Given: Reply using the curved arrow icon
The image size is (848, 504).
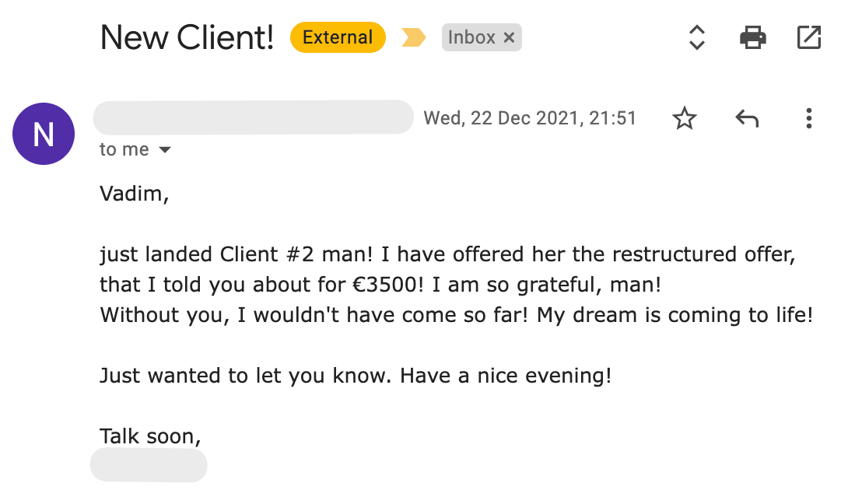Looking at the screenshot, I should 747,118.
